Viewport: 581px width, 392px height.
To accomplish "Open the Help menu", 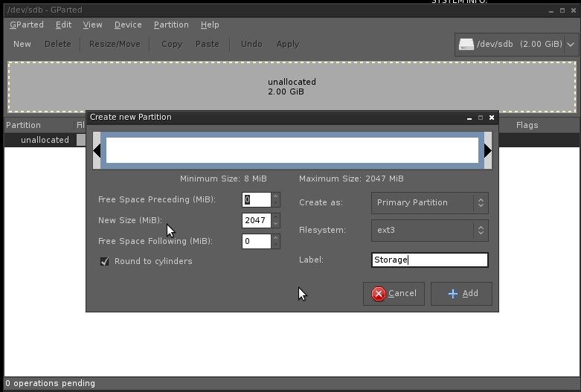I will [210, 25].
